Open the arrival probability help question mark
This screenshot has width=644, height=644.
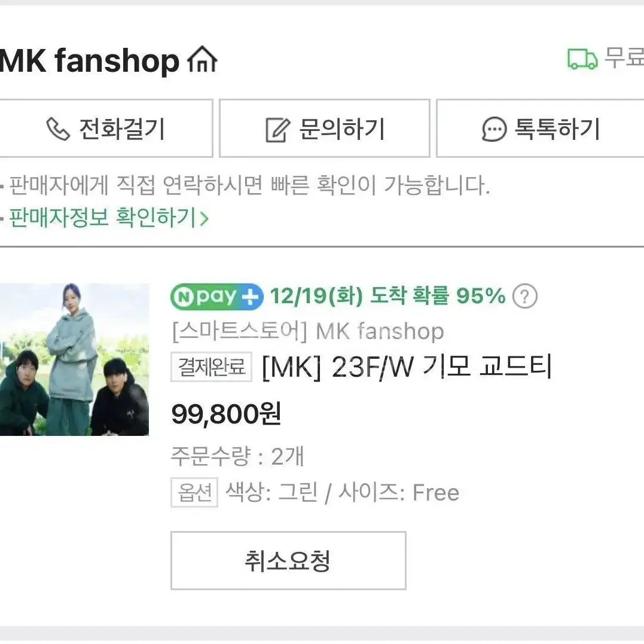click(x=525, y=296)
